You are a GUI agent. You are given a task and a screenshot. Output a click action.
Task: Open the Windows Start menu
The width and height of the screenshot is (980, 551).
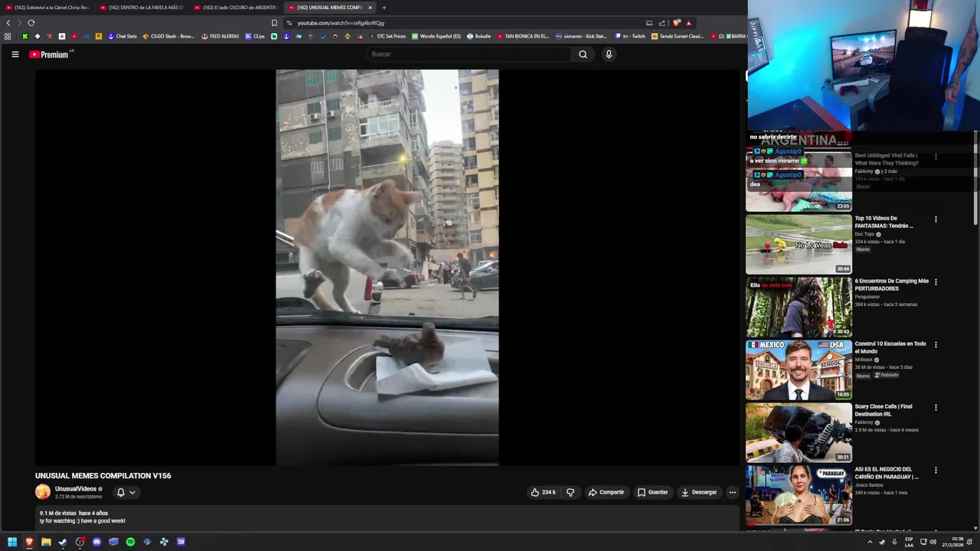[x=12, y=542]
